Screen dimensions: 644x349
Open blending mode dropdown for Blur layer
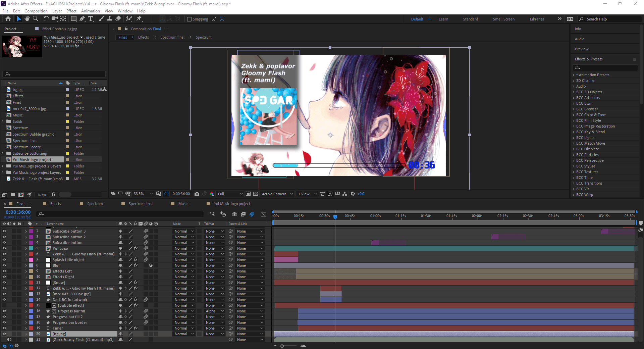[184, 265]
